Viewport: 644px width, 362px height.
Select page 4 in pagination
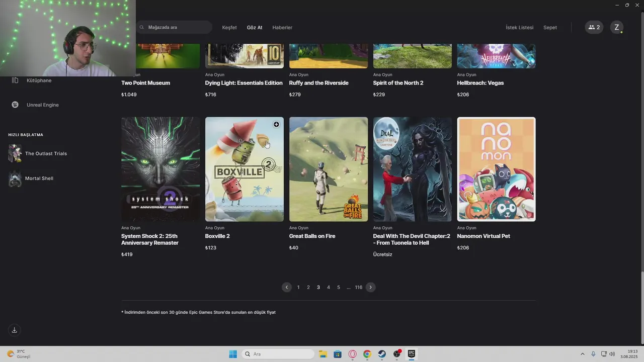coord(329,287)
